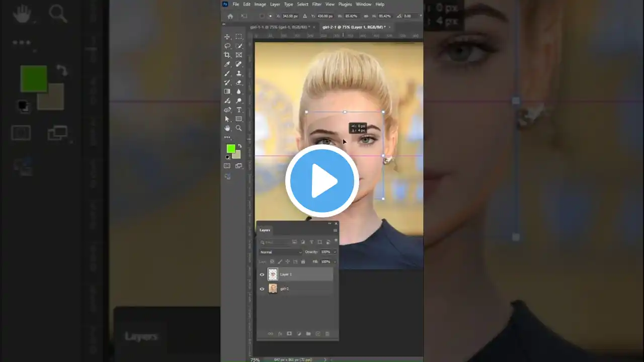The height and width of the screenshot is (362, 644).
Task: Select the Gradient tool
Action: [227, 92]
